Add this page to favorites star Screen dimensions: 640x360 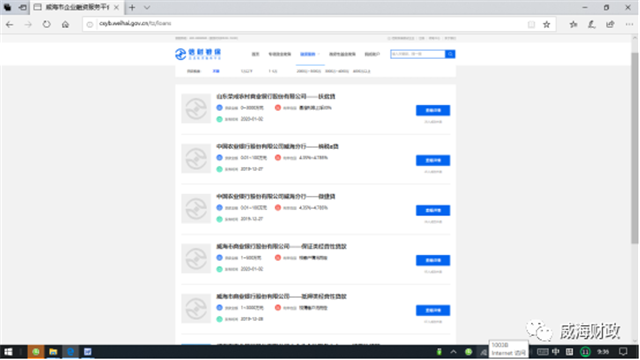[x=547, y=24]
